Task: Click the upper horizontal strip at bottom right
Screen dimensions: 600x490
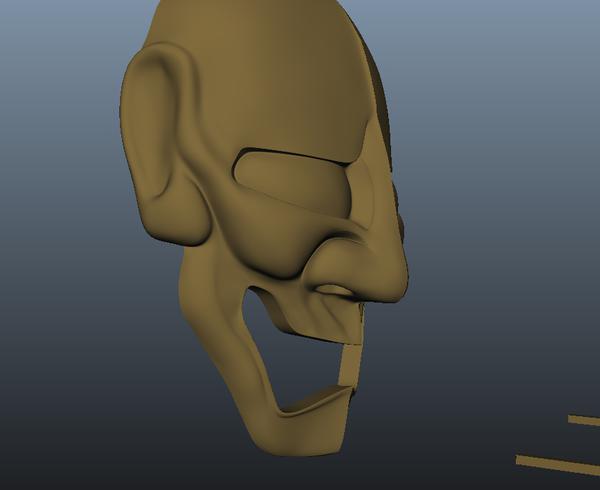Action: click(584, 420)
